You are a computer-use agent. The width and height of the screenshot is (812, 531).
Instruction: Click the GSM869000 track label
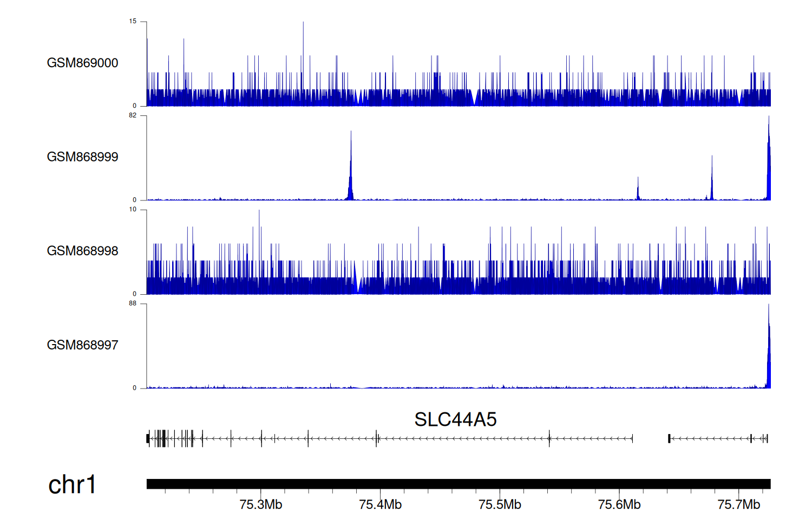(x=82, y=63)
